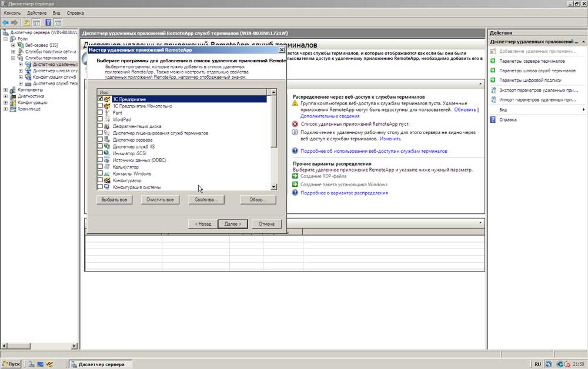The height and width of the screenshot is (369, 588).
Task: Click the blue Help toolbar icon
Action: point(48,22)
